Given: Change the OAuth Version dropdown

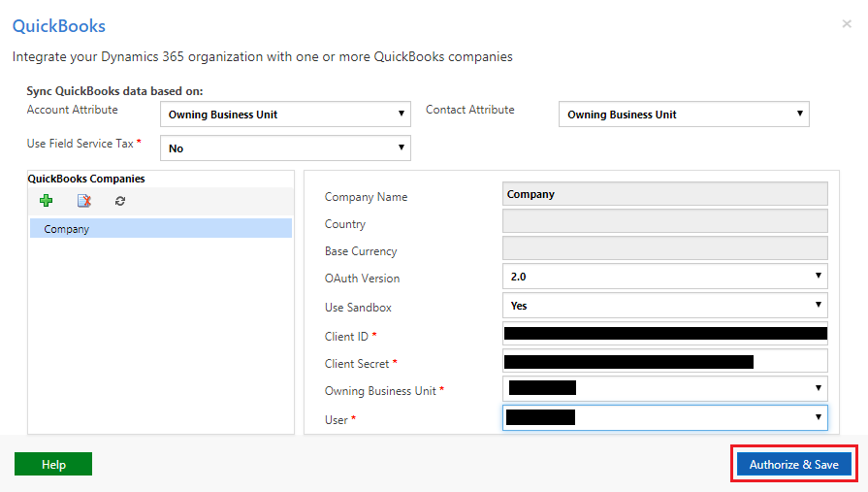Looking at the screenshot, I should click(665, 276).
